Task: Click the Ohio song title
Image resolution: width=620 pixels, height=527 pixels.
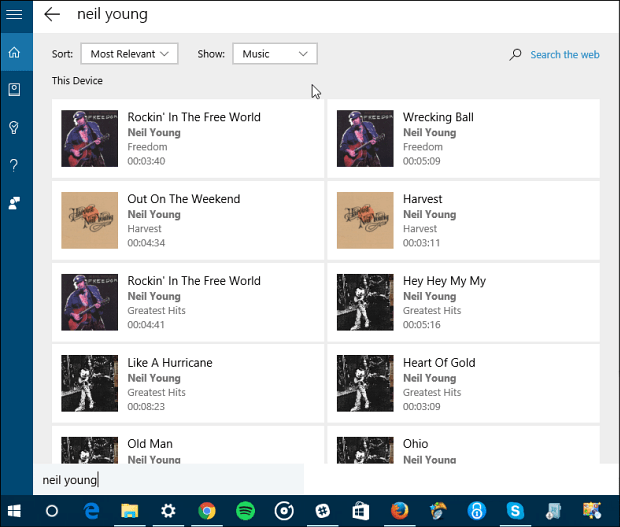Action: click(415, 444)
